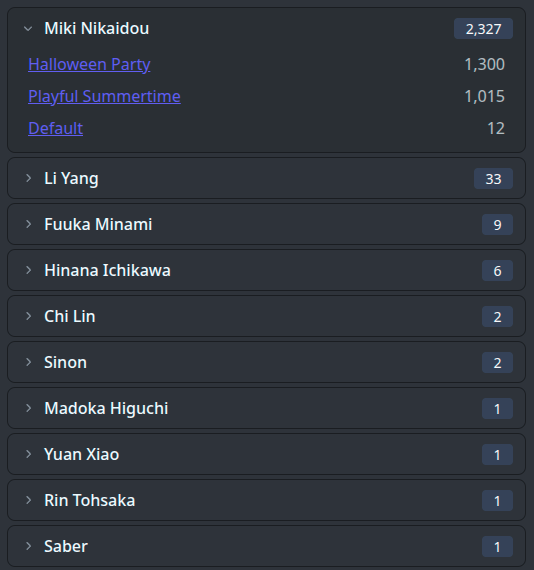Click the Li Yang 33 badge
Viewport: 534px width, 570px height.
[493, 178]
